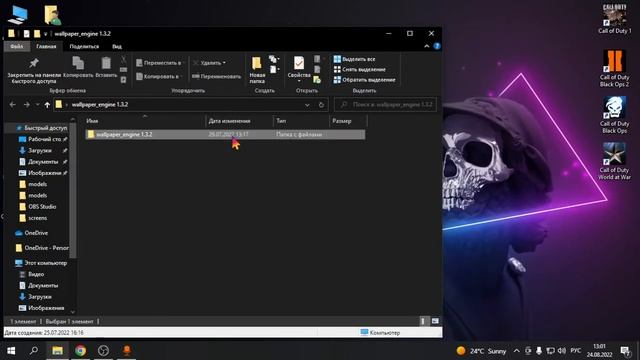Refresh the current folder view

[x=321, y=105]
